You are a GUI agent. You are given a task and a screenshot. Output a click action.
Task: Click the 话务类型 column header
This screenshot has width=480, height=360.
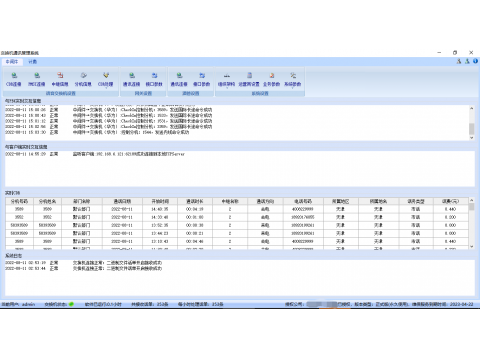tap(416, 201)
